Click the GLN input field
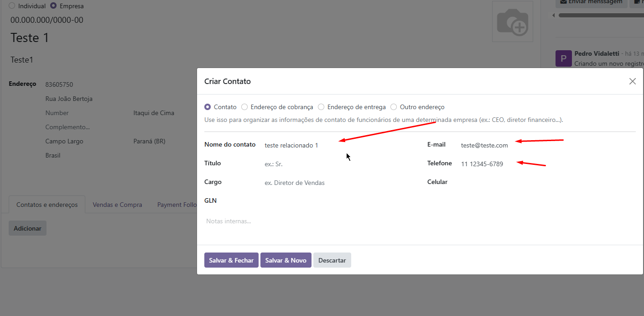 coord(338,201)
